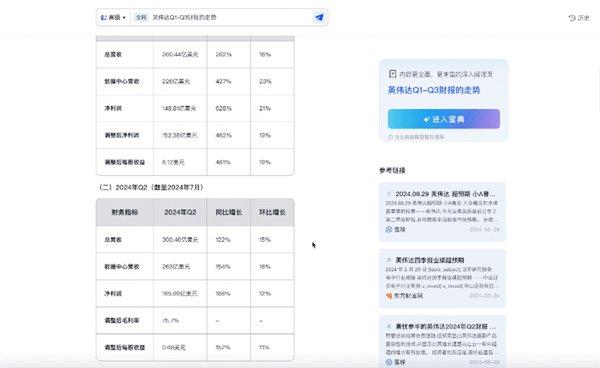This screenshot has width=600, height=368.
Task: Click the 环比增长 column header
Action: click(272, 212)
